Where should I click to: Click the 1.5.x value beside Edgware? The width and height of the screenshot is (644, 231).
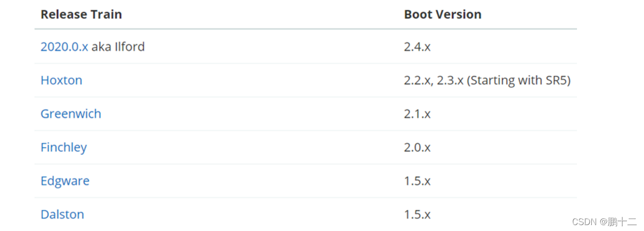[x=417, y=181]
